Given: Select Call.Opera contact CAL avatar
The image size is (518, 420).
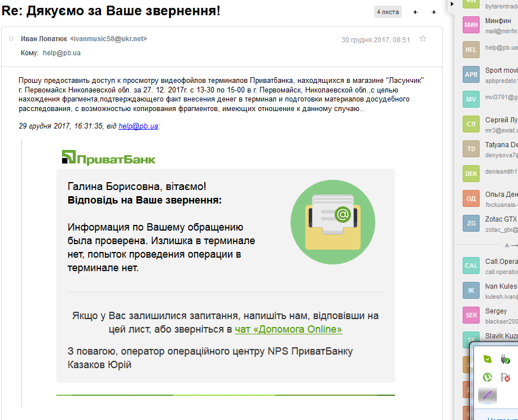Looking at the screenshot, I should 471,266.
